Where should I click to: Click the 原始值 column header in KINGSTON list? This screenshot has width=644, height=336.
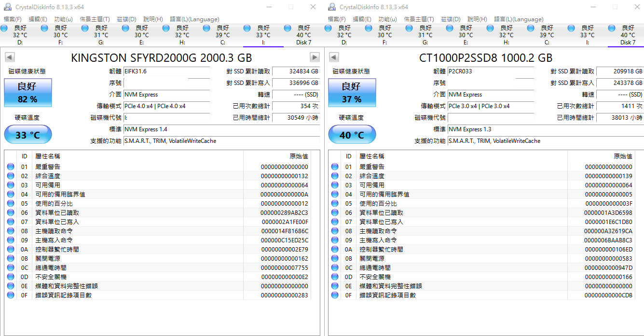(298, 156)
